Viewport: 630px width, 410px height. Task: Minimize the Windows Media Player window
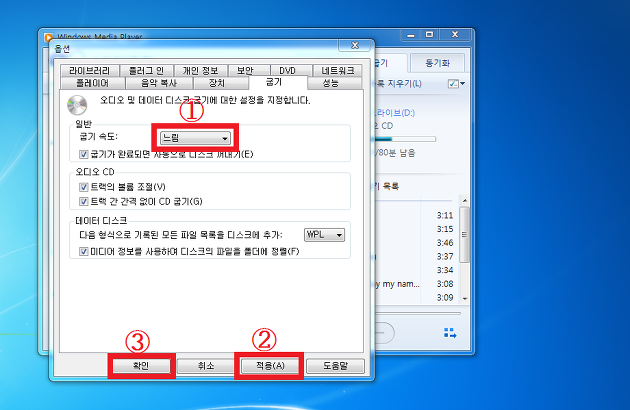(411, 35)
